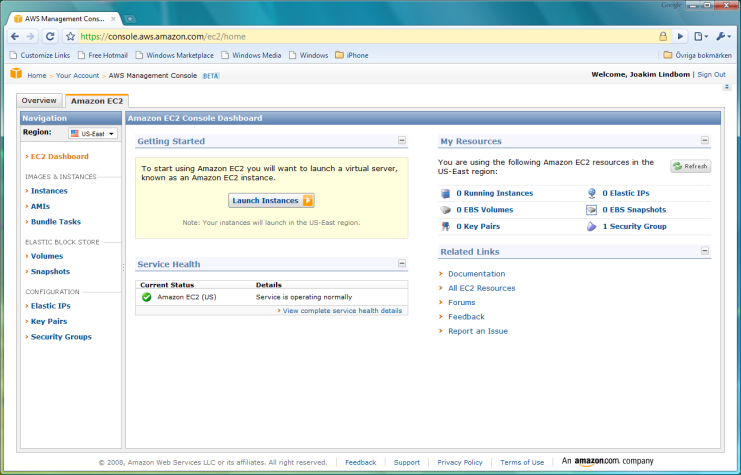741x475 pixels.
Task: Open Feedback link under Related Links
Action: coord(466,317)
